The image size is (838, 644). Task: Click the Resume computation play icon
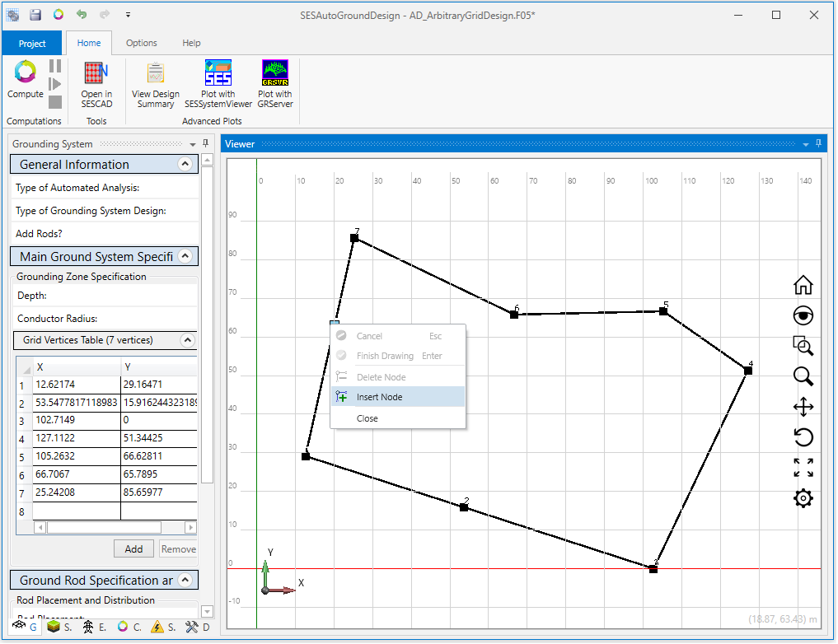point(55,84)
